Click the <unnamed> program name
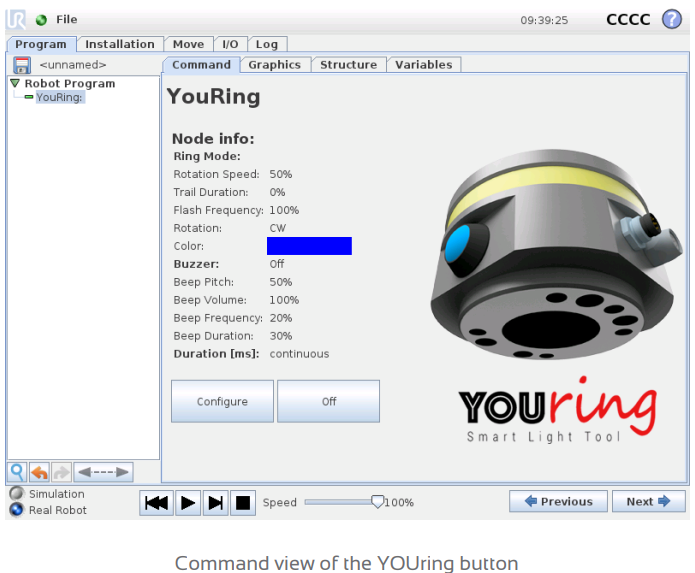695x573 pixels. (x=73, y=65)
